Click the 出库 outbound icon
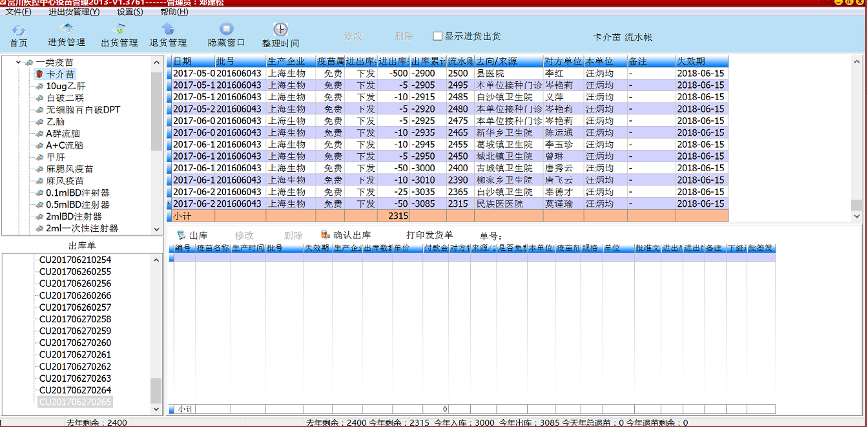The width and height of the screenshot is (868, 427). point(181,235)
